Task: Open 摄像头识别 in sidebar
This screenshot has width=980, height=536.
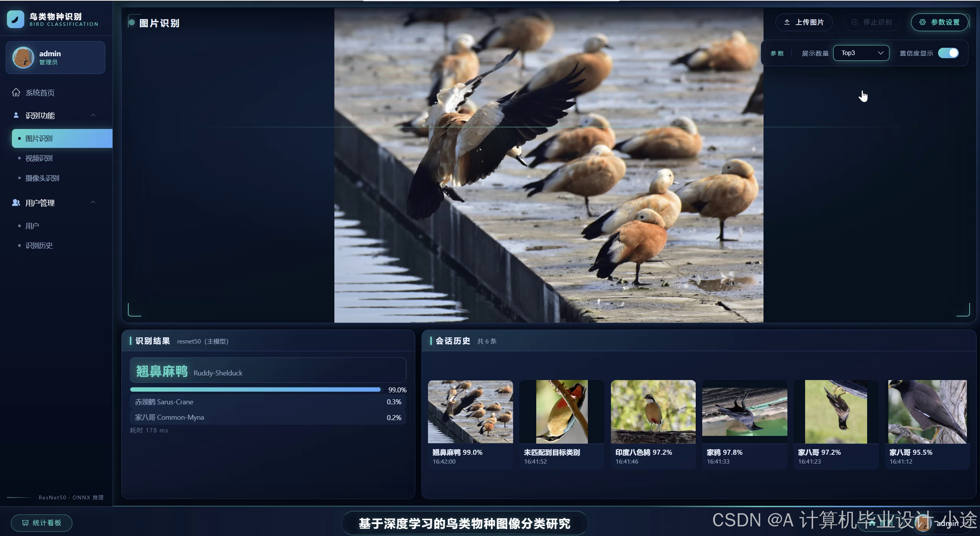Action: (x=42, y=178)
